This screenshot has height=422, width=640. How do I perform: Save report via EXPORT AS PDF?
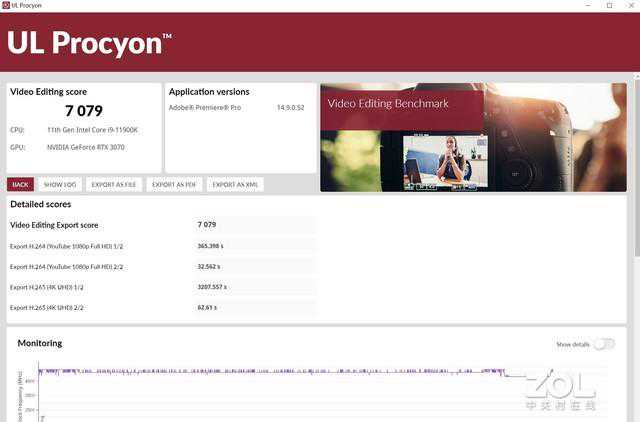pyautogui.click(x=174, y=184)
